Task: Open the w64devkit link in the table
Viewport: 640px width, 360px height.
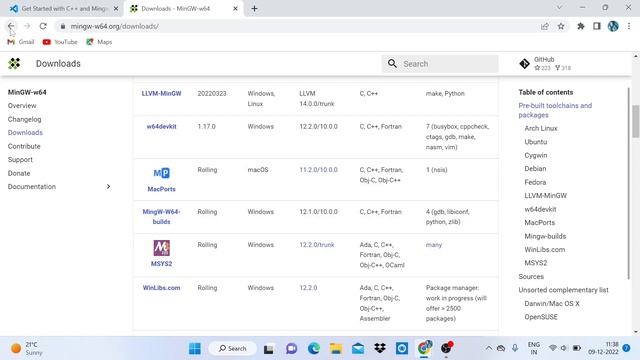Action: coord(161,127)
